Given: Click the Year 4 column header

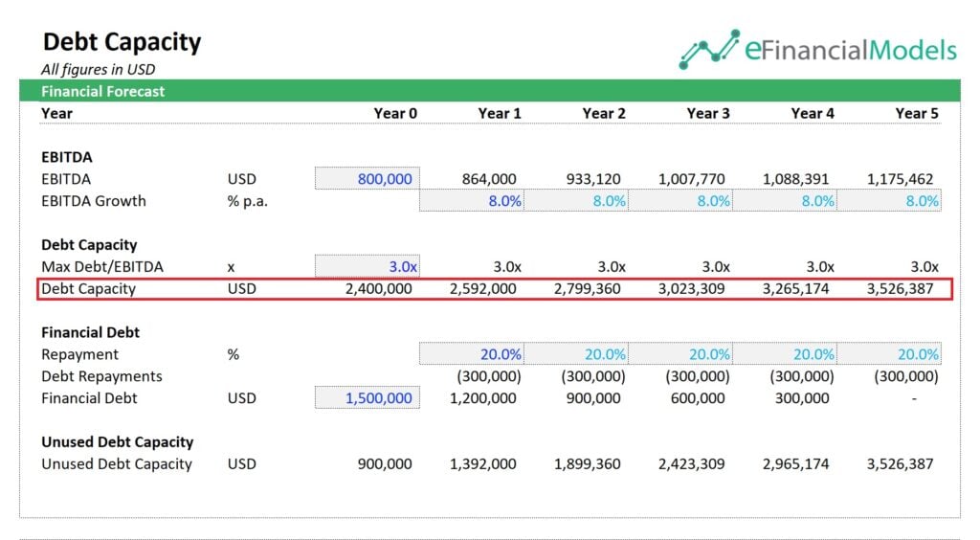Looking at the screenshot, I should click(x=813, y=113).
